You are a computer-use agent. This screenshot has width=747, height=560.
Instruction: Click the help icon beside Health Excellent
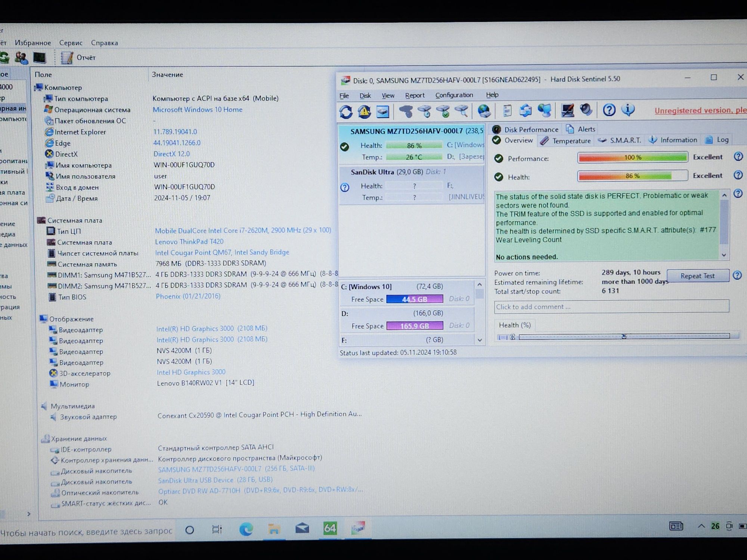click(x=738, y=175)
